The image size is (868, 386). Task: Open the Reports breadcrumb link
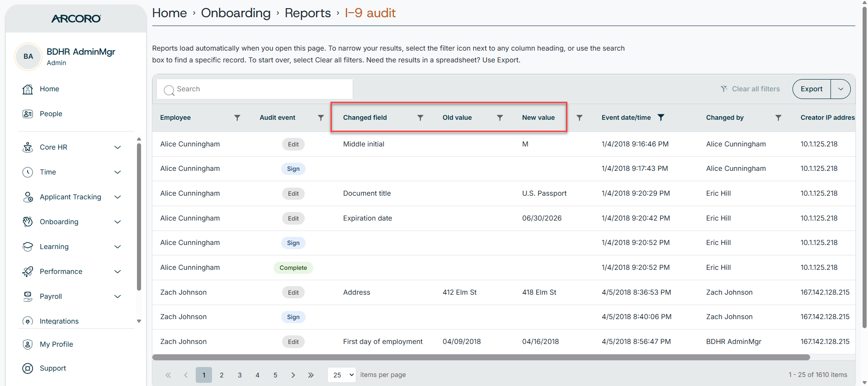[x=308, y=13]
